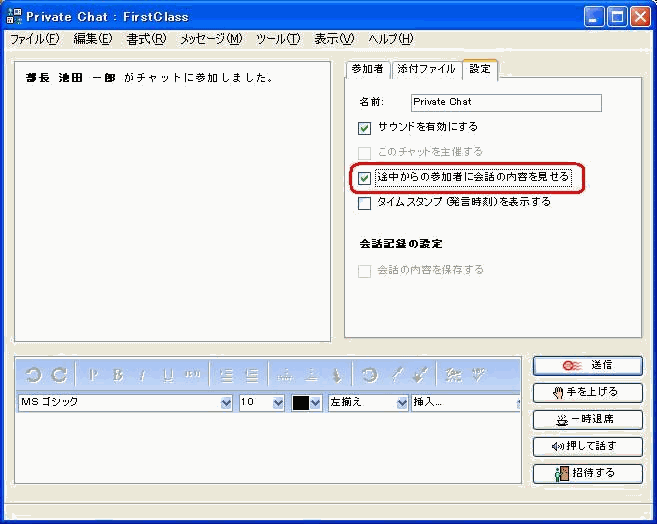Screen dimensions: 657x524
Task: Switch to the 参加者 tab
Action: pos(366,69)
